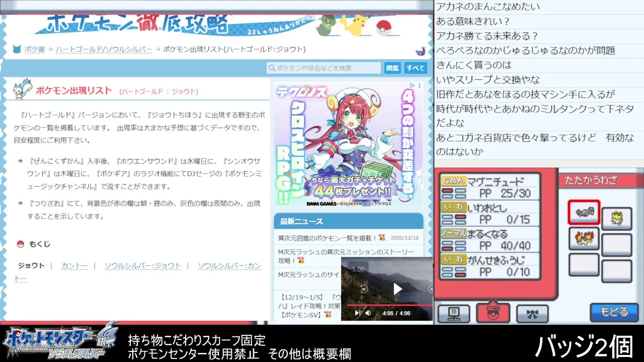The height and width of the screenshot is (362, 644).
Task: Open the Poke Ball moves page tab
Action: pos(493,313)
